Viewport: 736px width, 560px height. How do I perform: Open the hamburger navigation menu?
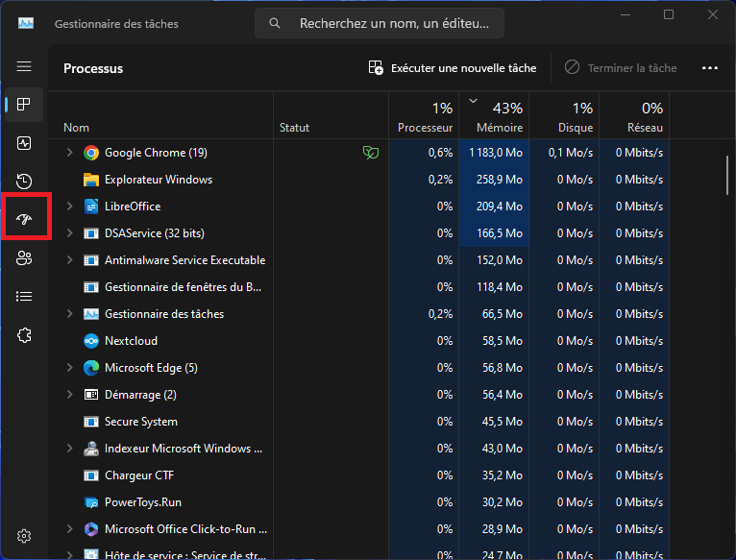pos(24,66)
